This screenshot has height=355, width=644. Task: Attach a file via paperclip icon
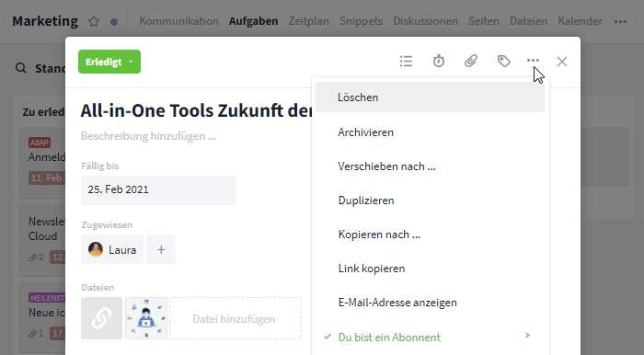click(x=471, y=61)
